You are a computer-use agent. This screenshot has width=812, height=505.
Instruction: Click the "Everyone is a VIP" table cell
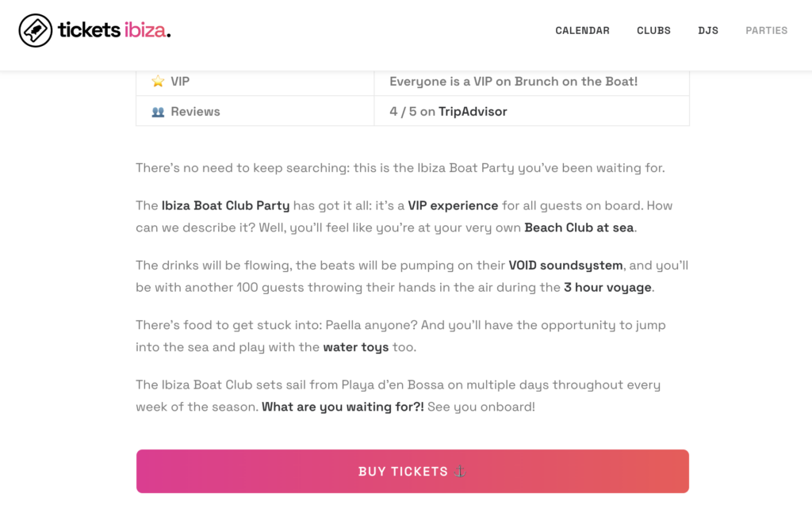513,82
